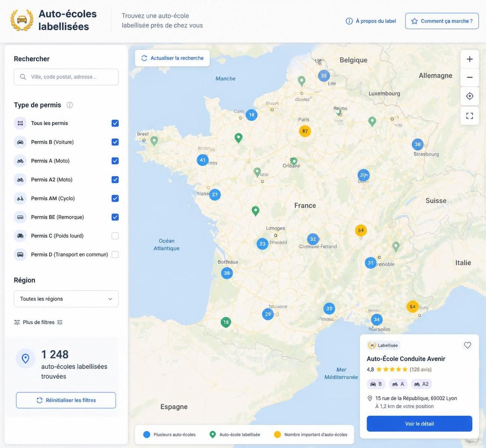Check Permis C (Poids lourd)
Image resolution: width=486 pixels, height=448 pixels.
tap(115, 236)
